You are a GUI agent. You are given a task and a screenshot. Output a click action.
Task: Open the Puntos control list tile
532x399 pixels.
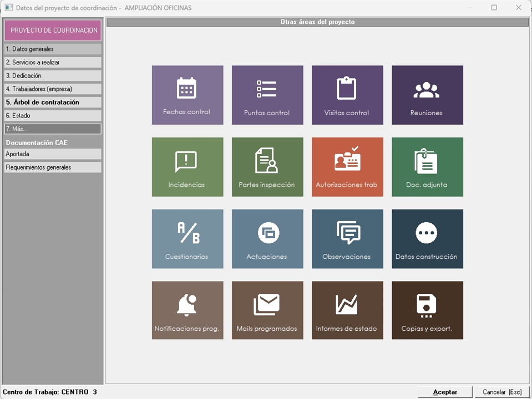[267, 95]
